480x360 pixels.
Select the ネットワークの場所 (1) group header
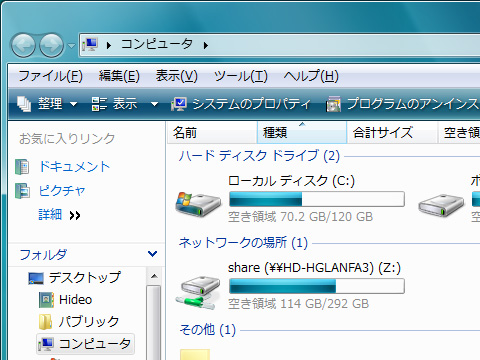[243, 243]
